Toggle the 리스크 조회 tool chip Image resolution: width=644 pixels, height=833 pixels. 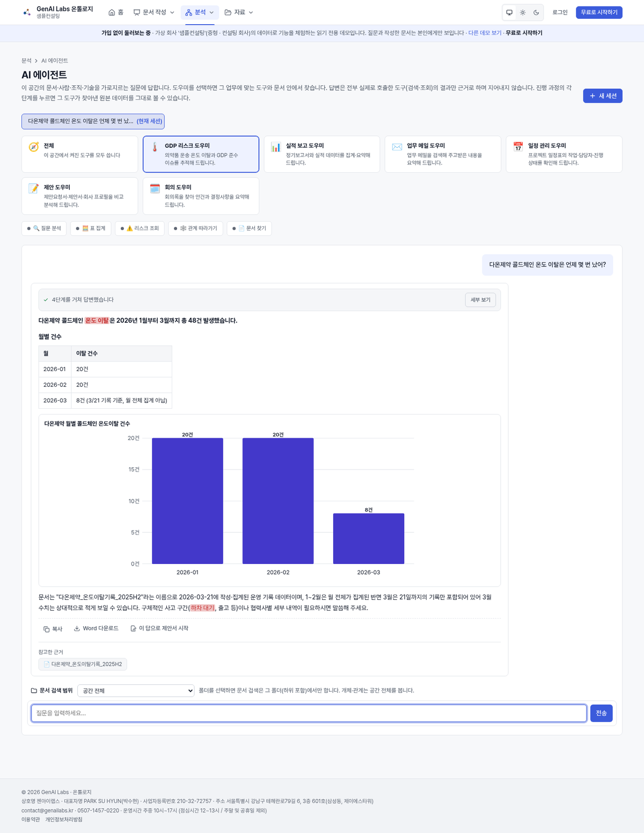tap(140, 228)
